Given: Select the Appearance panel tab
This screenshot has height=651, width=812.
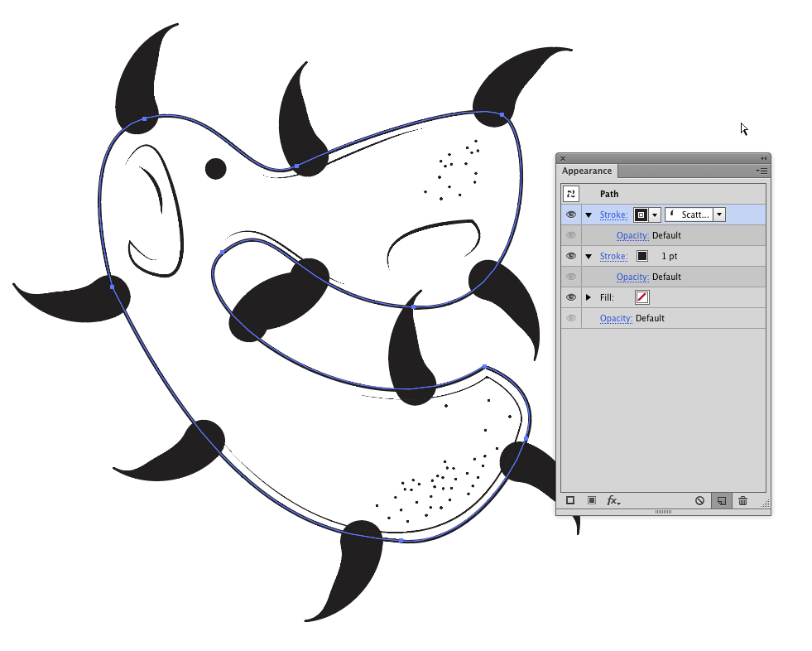Looking at the screenshot, I should point(587,171).
